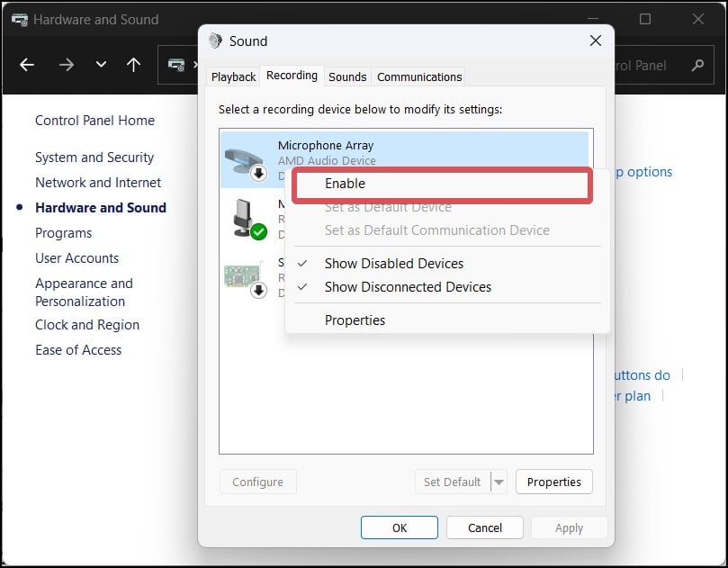Click the Properties button in Sound dialog

click(x=554, y=482)
